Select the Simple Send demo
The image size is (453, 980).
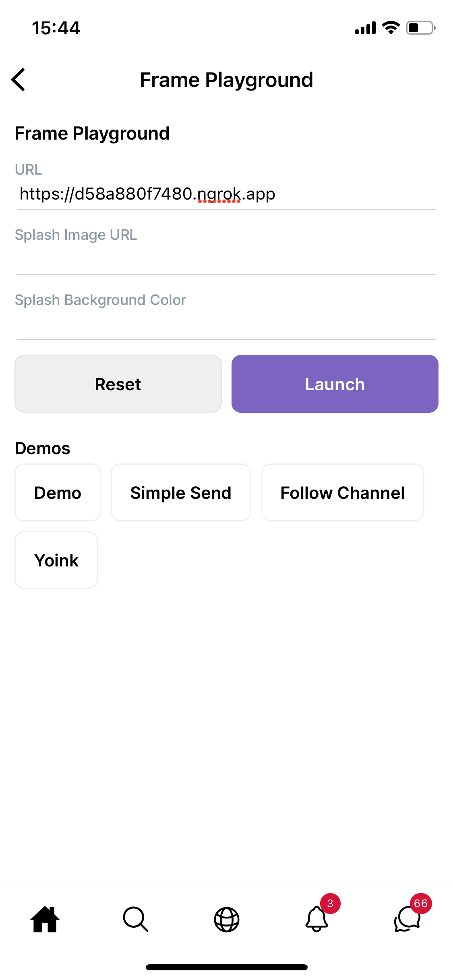(181, 492)
